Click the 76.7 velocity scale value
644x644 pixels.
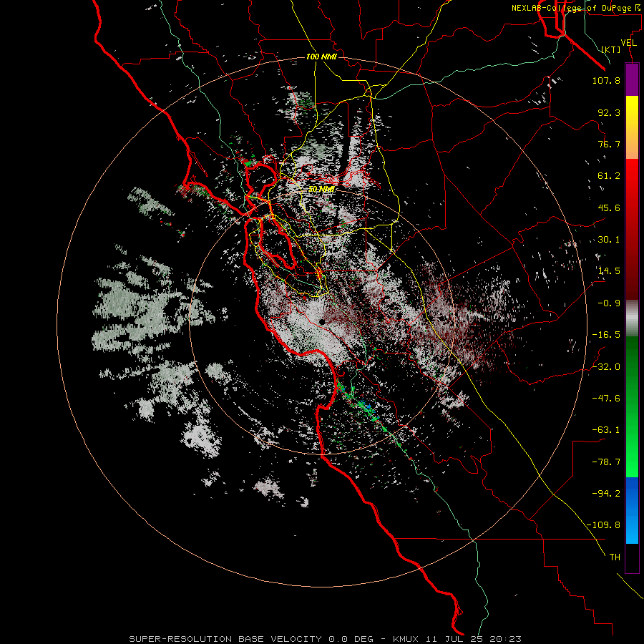tap(609, 144)
